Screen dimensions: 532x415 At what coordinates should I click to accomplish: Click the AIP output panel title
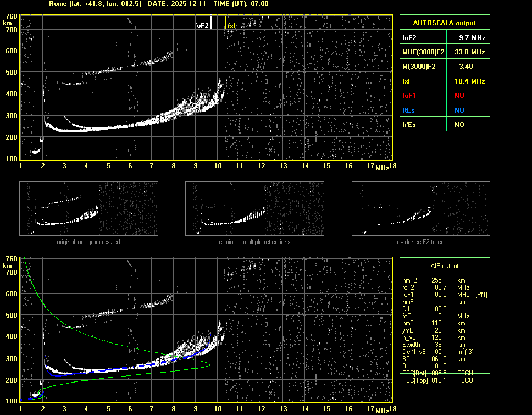(x=444, y=266)
